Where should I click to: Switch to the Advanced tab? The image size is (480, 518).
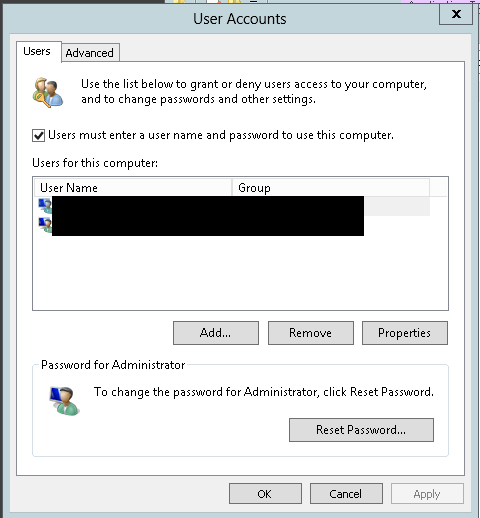pyautogui.click(x=90, y=53)
